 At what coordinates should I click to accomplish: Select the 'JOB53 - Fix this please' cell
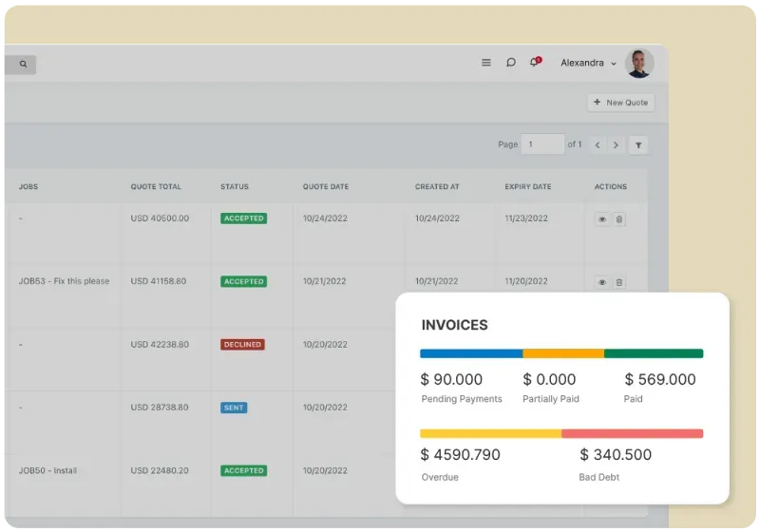64,281
